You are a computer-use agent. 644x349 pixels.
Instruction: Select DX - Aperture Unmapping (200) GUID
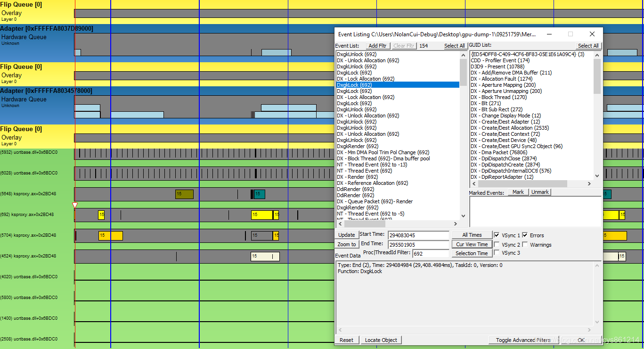point(506,91)
